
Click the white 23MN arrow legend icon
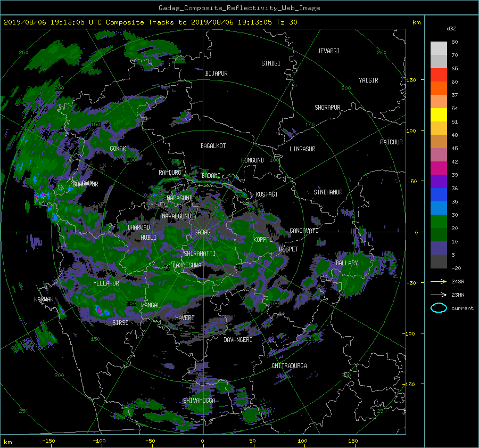pos(439,295)
